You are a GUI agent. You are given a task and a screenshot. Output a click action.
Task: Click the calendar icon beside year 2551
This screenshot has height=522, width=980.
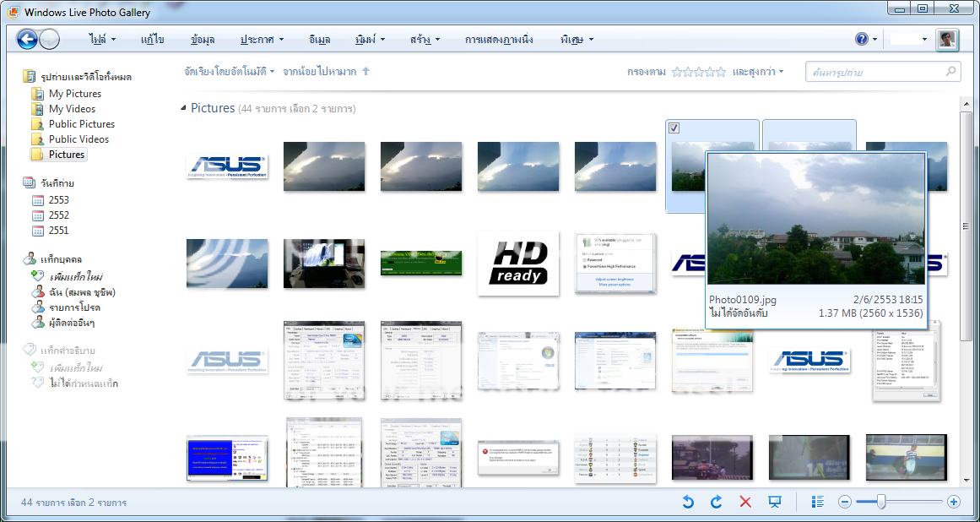pyautogui.click(x=38, y=230)
